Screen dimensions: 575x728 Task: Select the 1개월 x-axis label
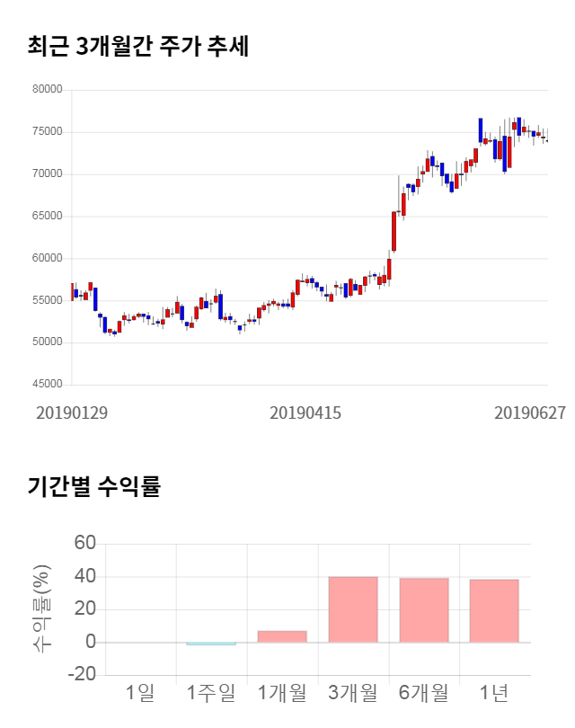[282, 693]
